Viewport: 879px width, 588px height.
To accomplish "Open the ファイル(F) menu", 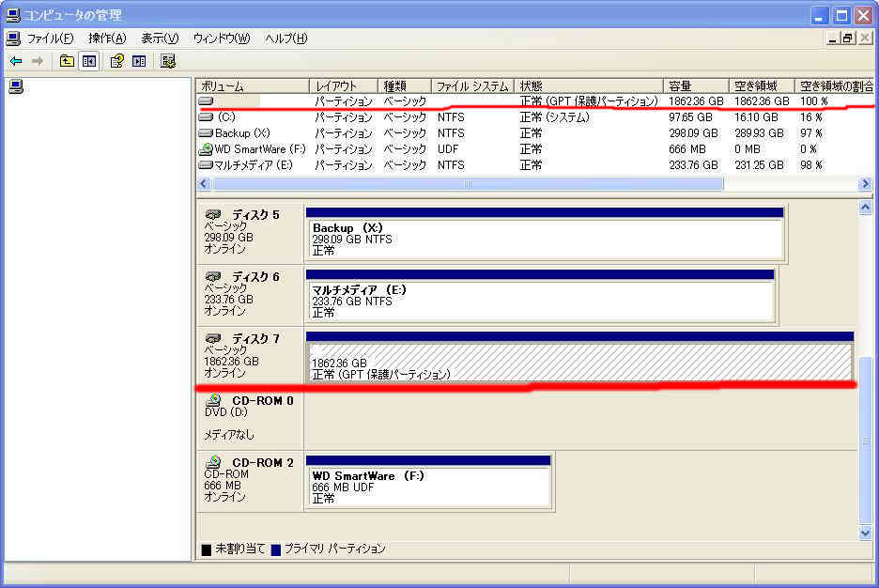I will pos(50,39).
